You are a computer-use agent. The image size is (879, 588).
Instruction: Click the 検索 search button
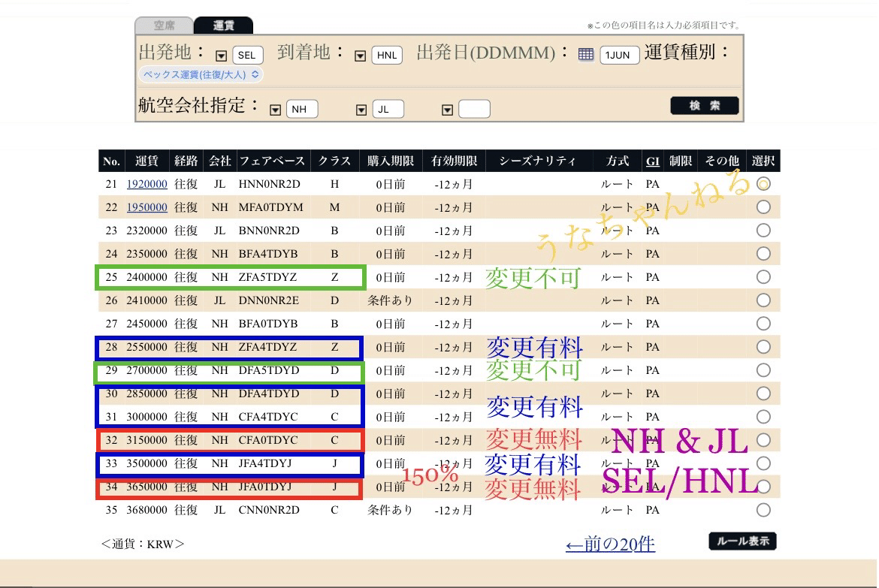704,105
